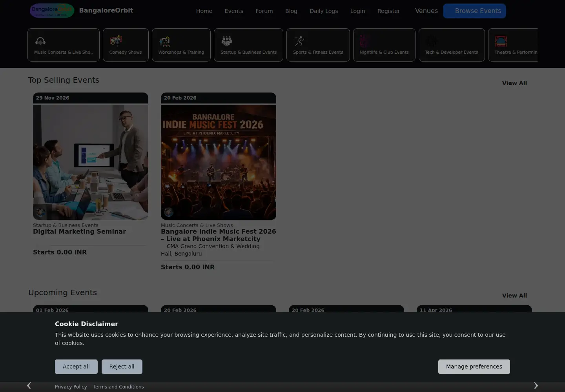Select the Comedy Shows category icon
The height and width of the screenshot is (392, 565).
coord(116,41)
